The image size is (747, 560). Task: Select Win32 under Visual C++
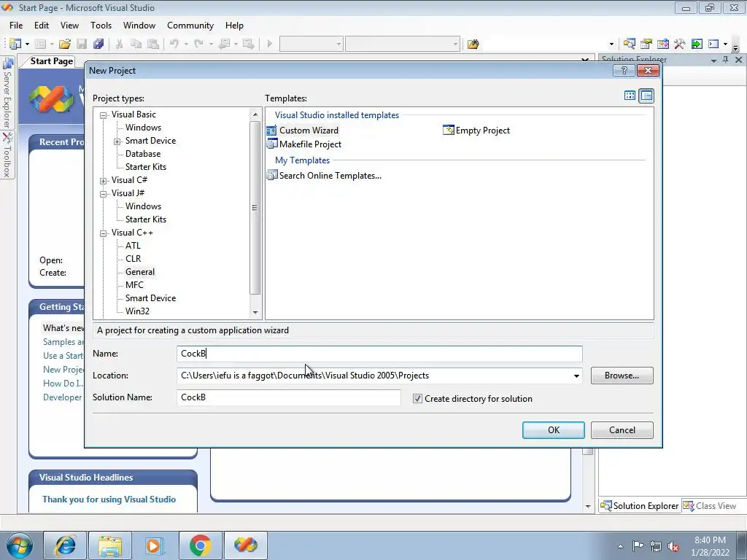(x=137, y=311)
